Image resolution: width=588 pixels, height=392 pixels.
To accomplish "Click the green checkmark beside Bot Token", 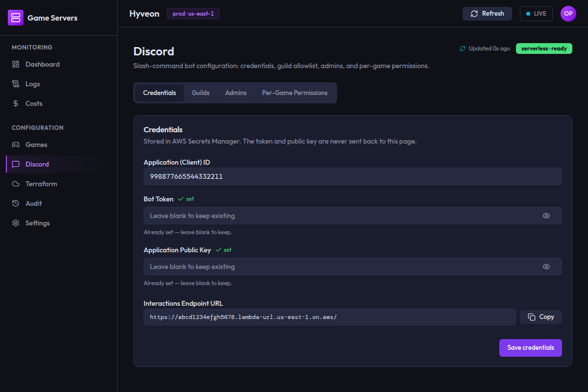I will point(181,199).
